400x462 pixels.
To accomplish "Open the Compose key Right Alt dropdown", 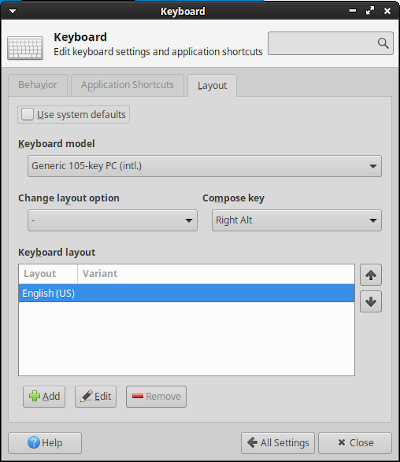I will point(297,220).
